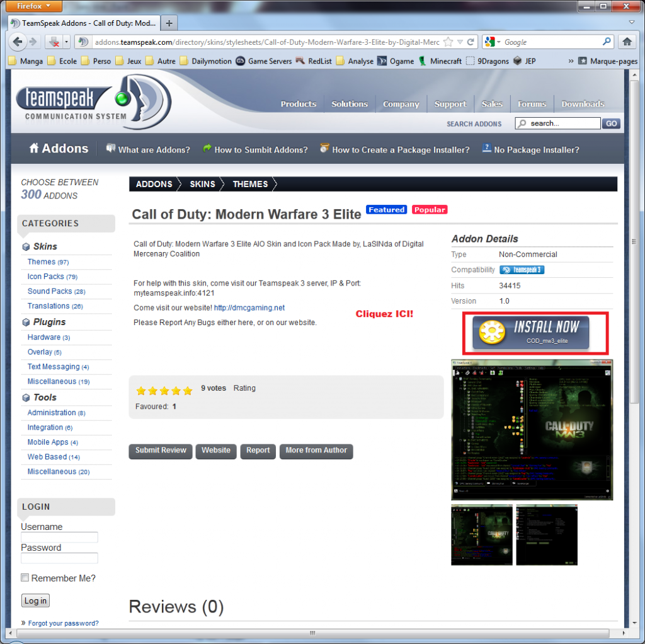Viewport: 645px width, 644px height.
Task: Click the horizontal scrollbar thumb
Action: click(x=312, y=633)
